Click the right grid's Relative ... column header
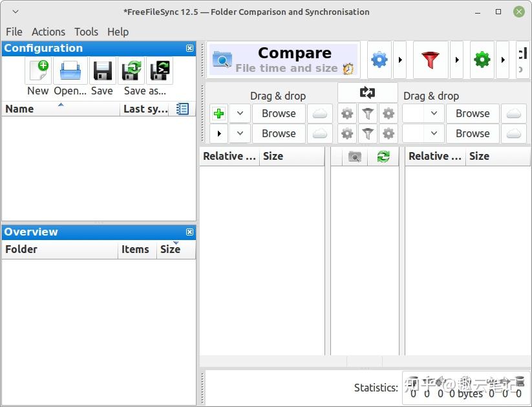532x407 pixels. click(435, 157)
